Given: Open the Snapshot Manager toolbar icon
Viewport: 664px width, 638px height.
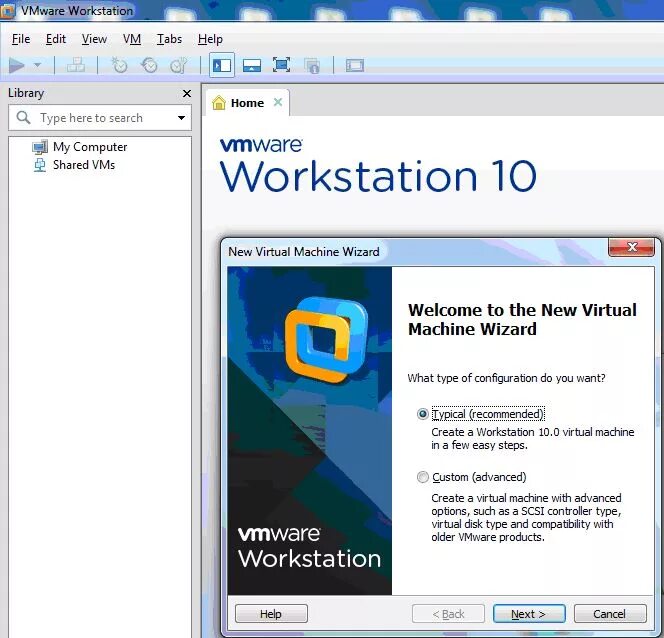Looking at the screenshot, I should click(x=179, y=65).
